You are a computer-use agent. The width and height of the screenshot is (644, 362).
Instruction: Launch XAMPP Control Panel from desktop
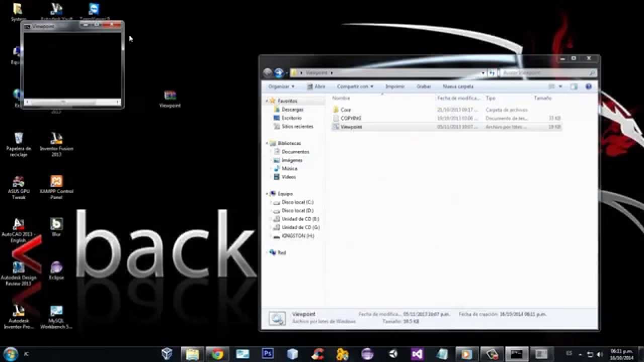coord(56,187)
